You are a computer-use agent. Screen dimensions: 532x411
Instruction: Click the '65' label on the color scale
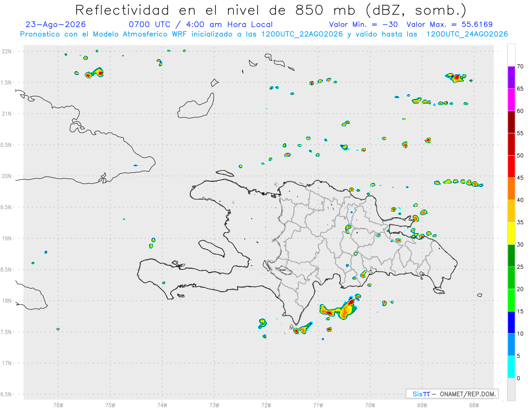point(520,89)
